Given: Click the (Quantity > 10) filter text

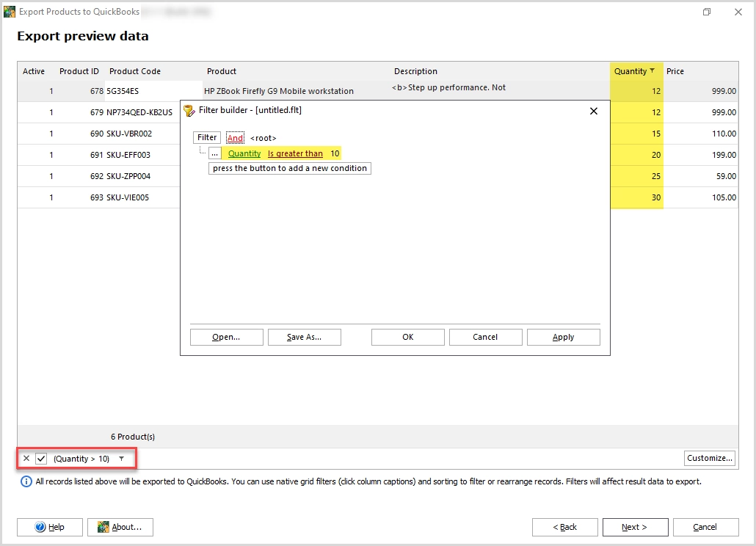Looking at the screenshot, I should [81, 459].
